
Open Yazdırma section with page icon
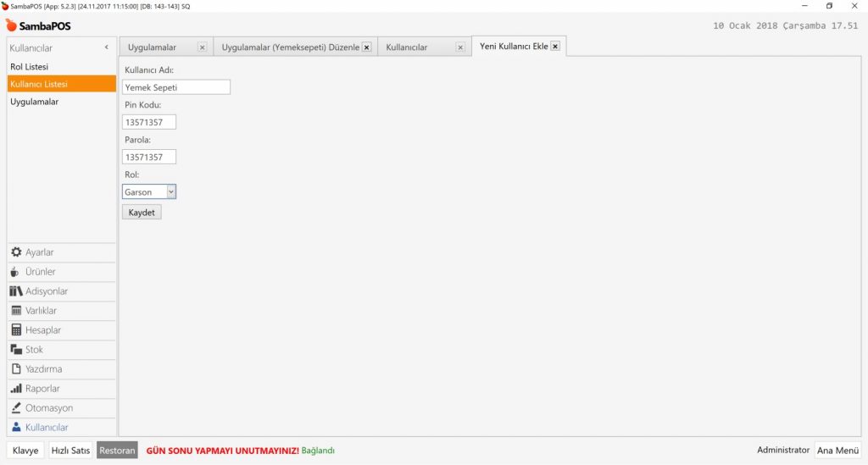[43, 369]
